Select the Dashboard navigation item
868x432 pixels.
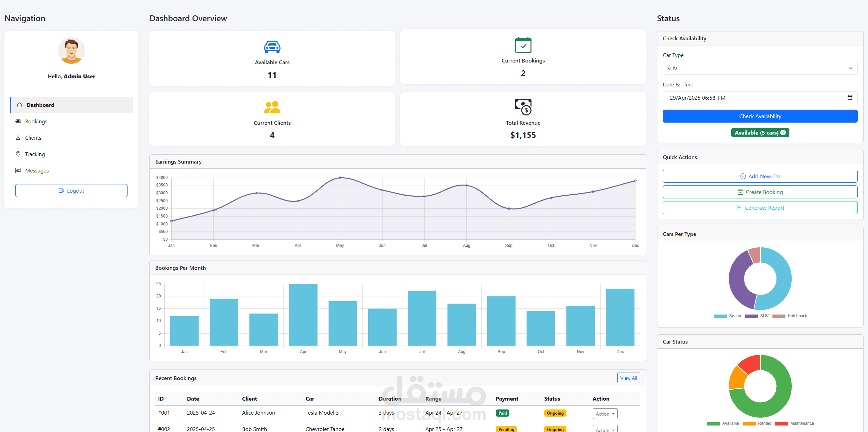pos(40,105)
